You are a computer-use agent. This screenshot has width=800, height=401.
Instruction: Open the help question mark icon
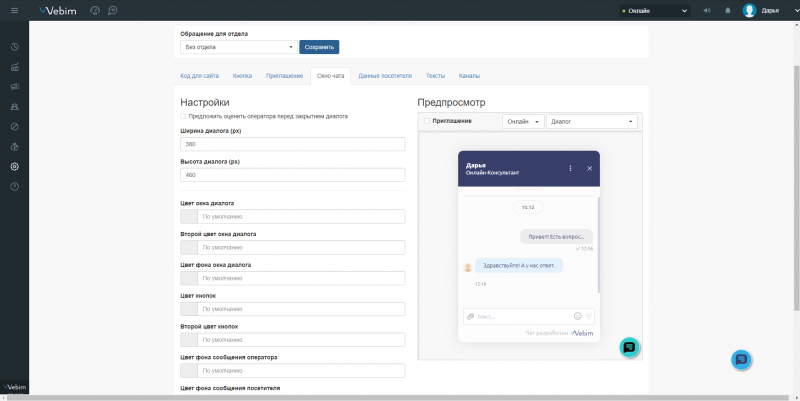click(x=14, y=187)
